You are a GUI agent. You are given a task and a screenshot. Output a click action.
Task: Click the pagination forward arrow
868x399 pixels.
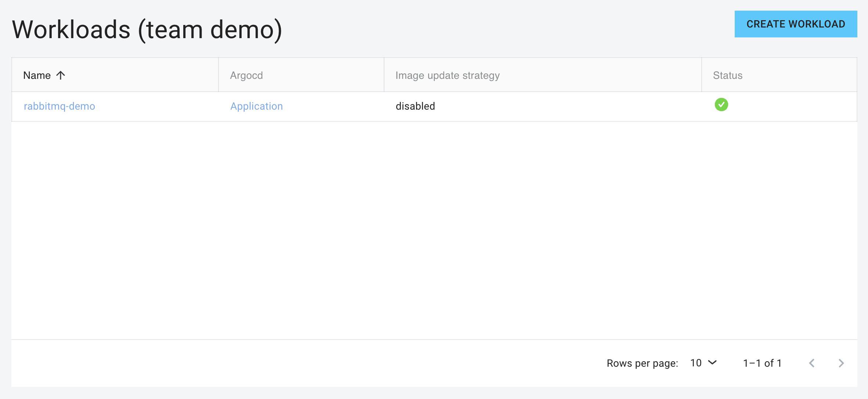point(841,363)
